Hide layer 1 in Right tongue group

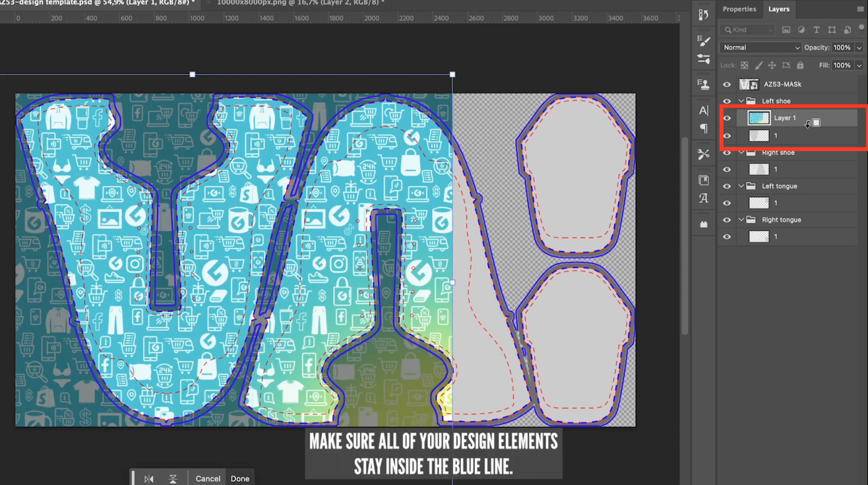tap(727, 237)
